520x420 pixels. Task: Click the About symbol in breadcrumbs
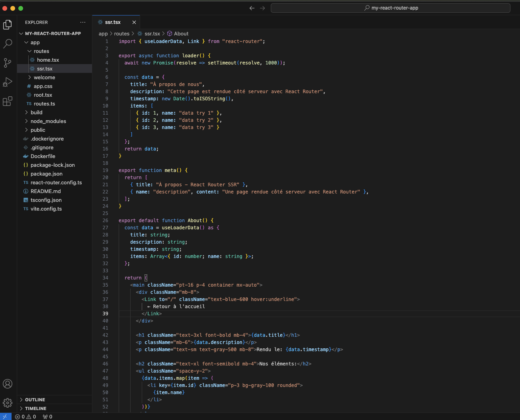tap(181, 34)
